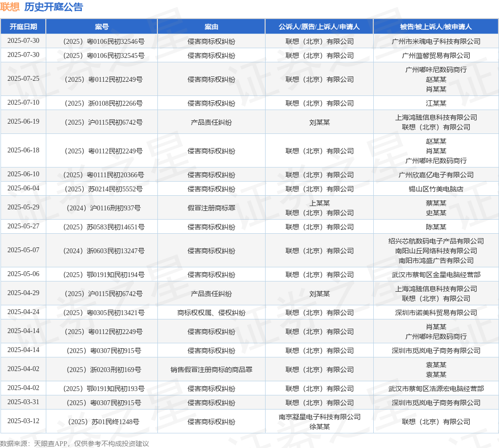Screen dimensions: 499x448
Task: Click the date 2025-04-24
Action: coord(23,312)
